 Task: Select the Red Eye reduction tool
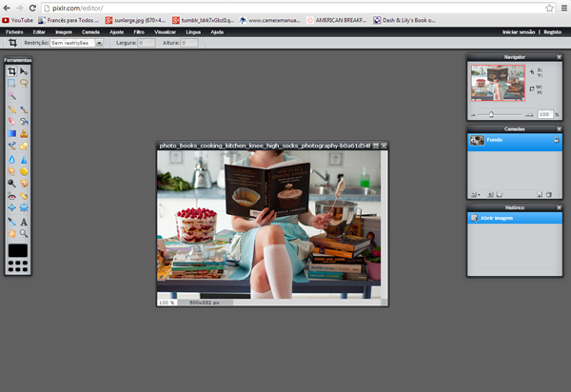pyautogui.click(x=11, y=196)
